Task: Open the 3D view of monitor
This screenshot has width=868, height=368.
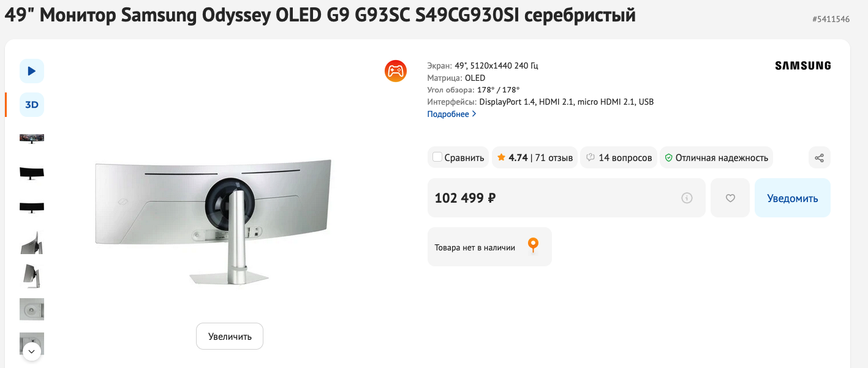Action: (x=32, y=105)
